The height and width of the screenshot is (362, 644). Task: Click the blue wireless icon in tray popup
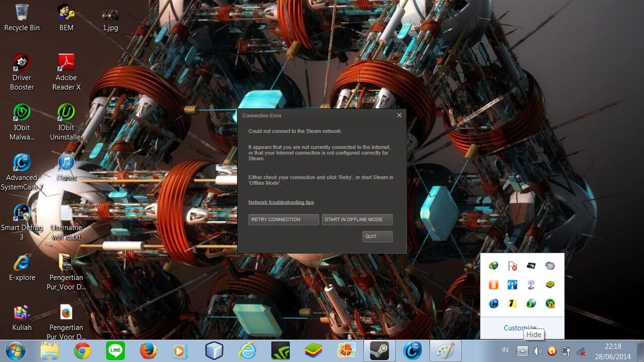click(512, 285)
